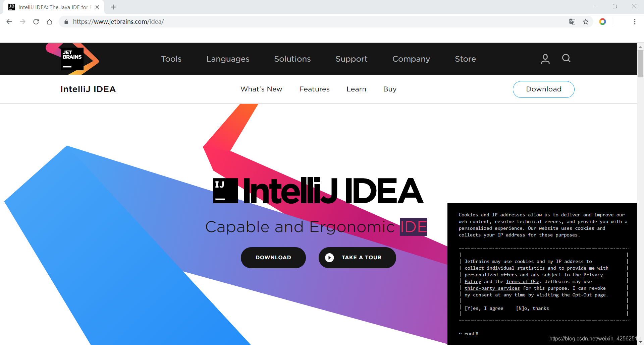Open the Chrome three-dot menu
The image size is (644, 345).
[x=635, y=22]
